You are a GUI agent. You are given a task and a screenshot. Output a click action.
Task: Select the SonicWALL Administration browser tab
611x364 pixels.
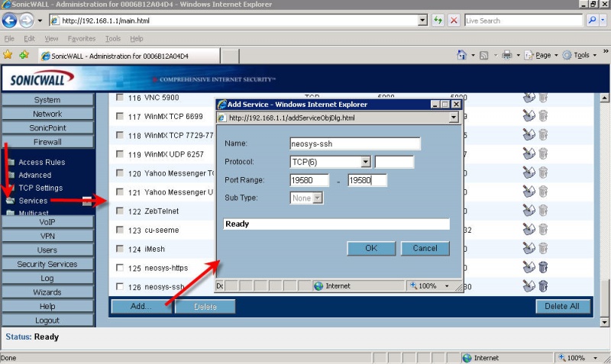point(129,56)
